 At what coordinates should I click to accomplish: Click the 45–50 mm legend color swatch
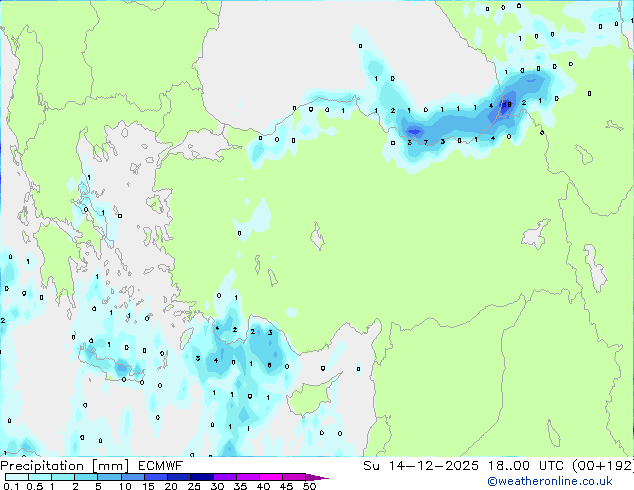click(x=294, y=477)
